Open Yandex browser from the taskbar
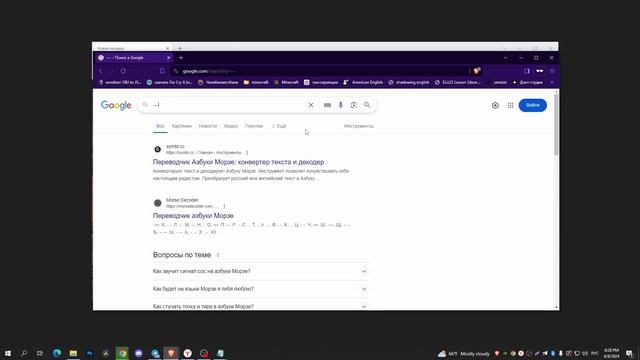Image resolution: width=640 pixels, height=360 pixels. pyautogui.click(x=187, y=353)
